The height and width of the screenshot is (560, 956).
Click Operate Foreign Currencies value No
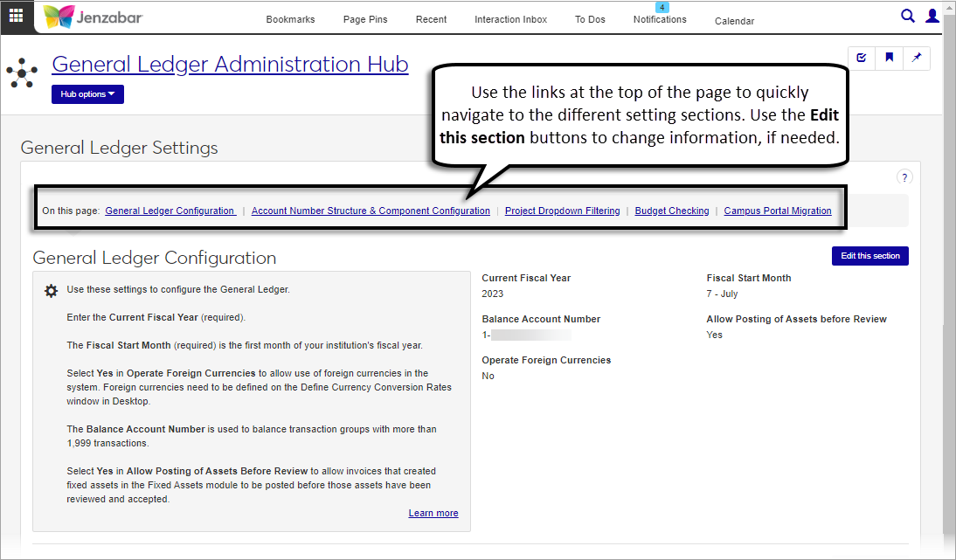488,376
